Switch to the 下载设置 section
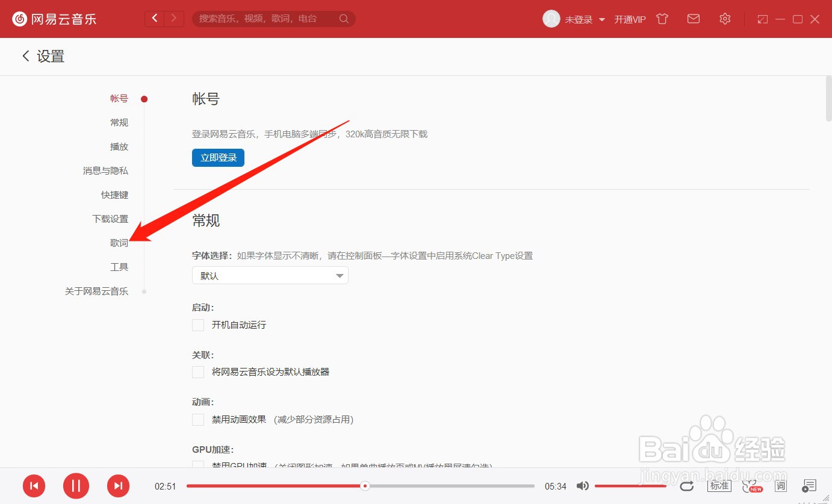Viewport: 832px width, 504px height. (x=110, y=219)
